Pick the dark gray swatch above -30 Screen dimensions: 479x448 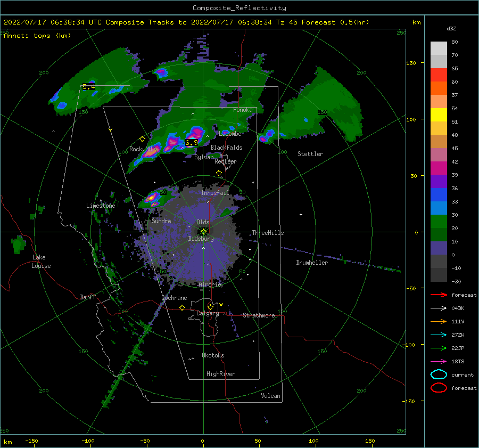(x=439, y=275)
